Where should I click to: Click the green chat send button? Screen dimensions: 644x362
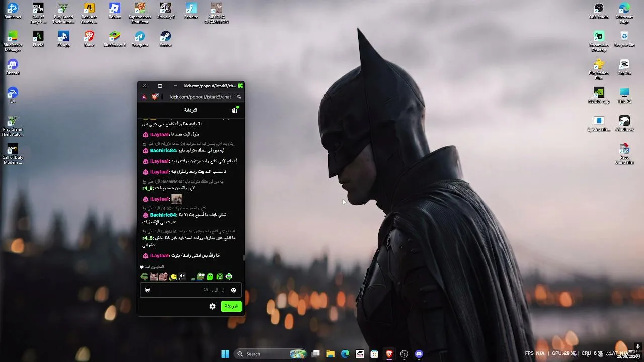pyautogui.click(x=231, y=306)
